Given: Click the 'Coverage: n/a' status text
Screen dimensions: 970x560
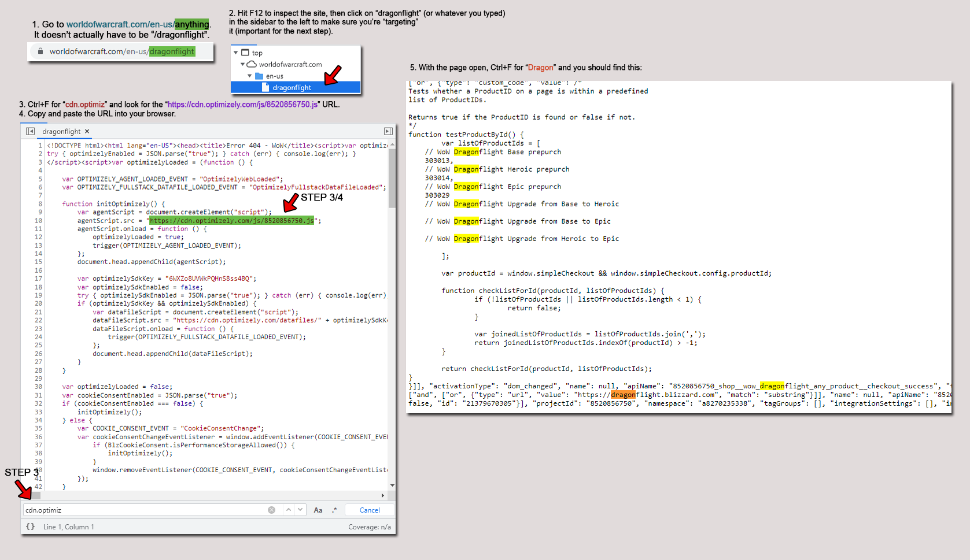Looking at the screenshot, I should [370, 526].
